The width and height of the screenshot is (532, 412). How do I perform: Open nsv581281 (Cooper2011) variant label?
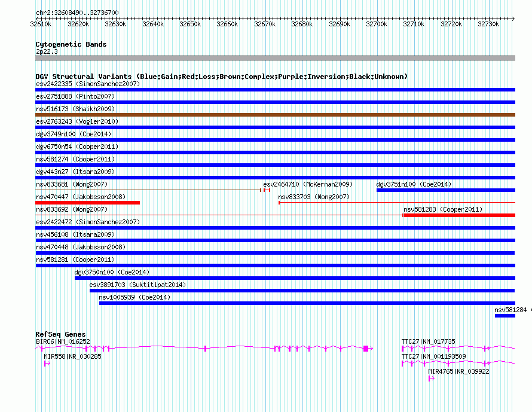(75, 260)
